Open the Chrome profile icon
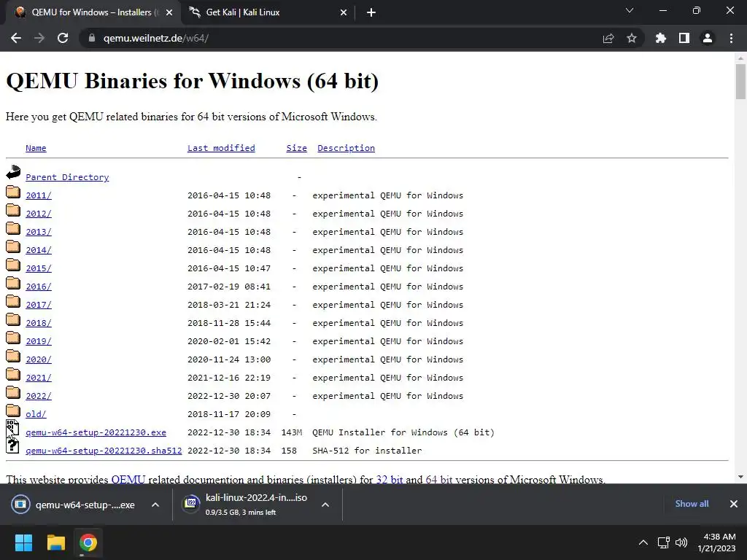The image size is (747, 560). pos(708,38)
